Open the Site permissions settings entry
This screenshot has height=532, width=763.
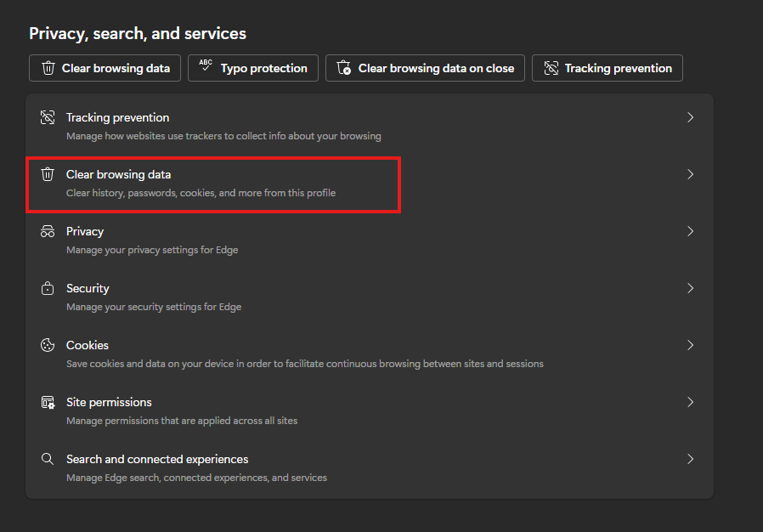coord(109,402)
